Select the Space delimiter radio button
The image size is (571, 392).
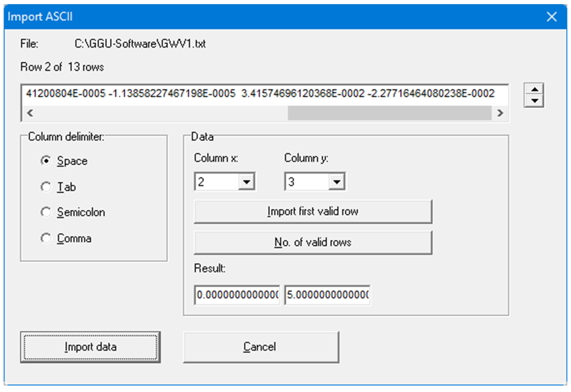click(x=46, y=161)
